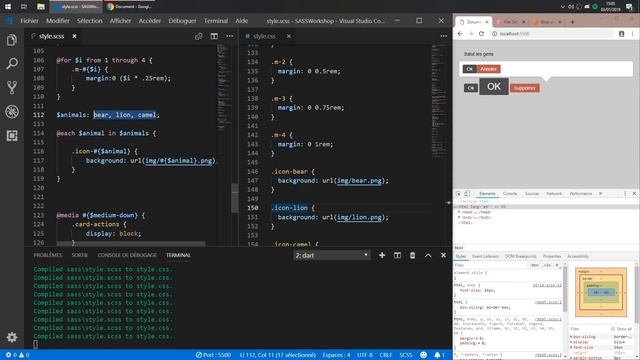Image resolution: width=640 pixels, height=360 pixels.
Task: Open the Source Control view
Action: [x=12, y=87]
